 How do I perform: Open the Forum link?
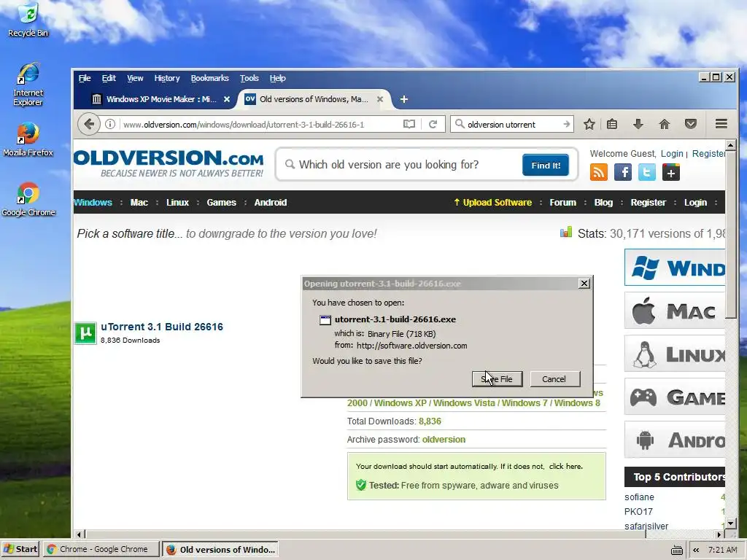[563, 203]
